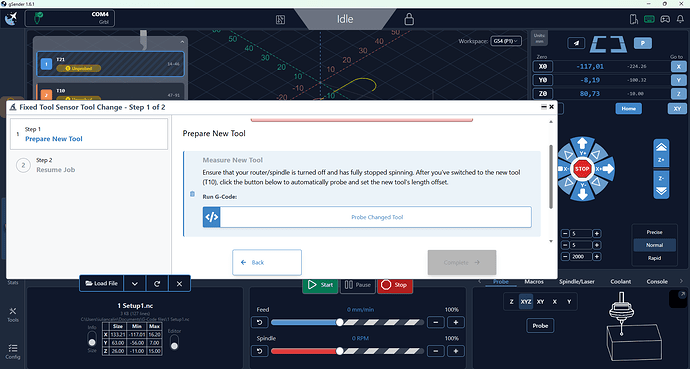This screenshot has width=690, height=369.
Task: Click the phone remote mode icon
Action: [x=634, y=19]
